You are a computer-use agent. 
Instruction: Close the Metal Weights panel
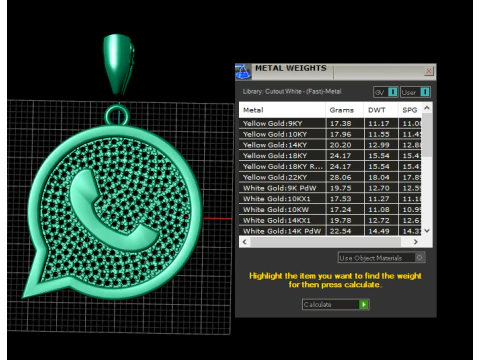click(x=429, y=71)
